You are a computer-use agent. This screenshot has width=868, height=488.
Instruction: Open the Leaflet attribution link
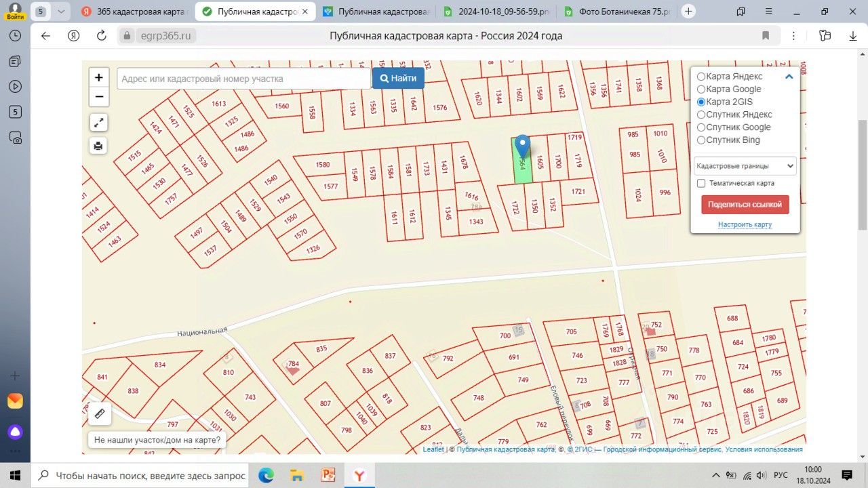(x=433, y=449)
